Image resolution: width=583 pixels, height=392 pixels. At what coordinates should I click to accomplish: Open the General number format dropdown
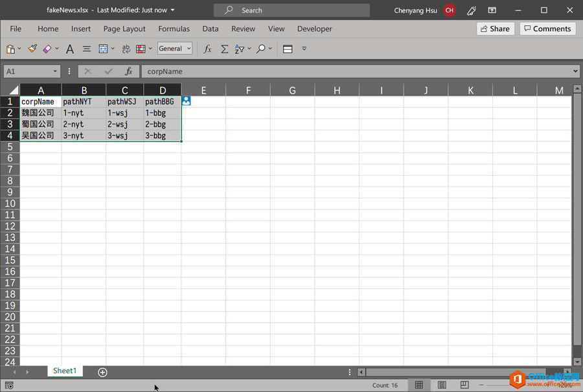175,49
